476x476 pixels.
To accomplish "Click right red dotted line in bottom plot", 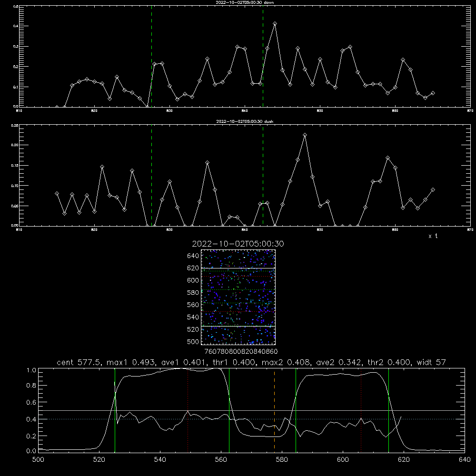I will [361, 410].
